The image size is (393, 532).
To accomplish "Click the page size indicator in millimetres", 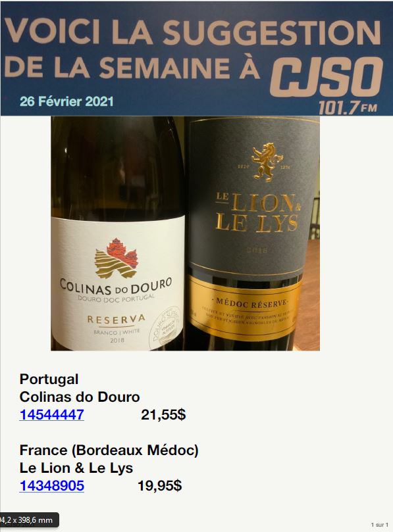I will [x=29, y=520].
